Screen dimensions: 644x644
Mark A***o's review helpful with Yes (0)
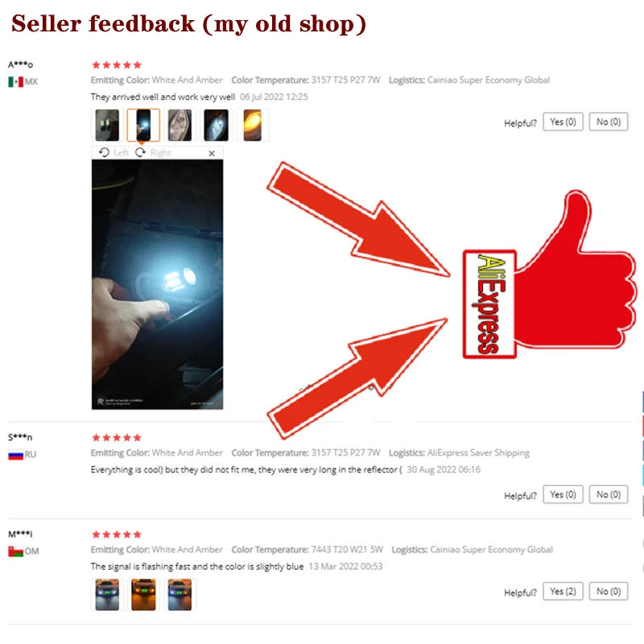563,122
